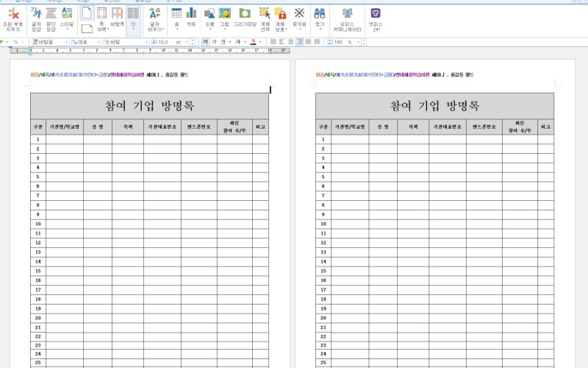
Task: Click 기관명/학교명 header cell on left page
Action: pos(65,127)
